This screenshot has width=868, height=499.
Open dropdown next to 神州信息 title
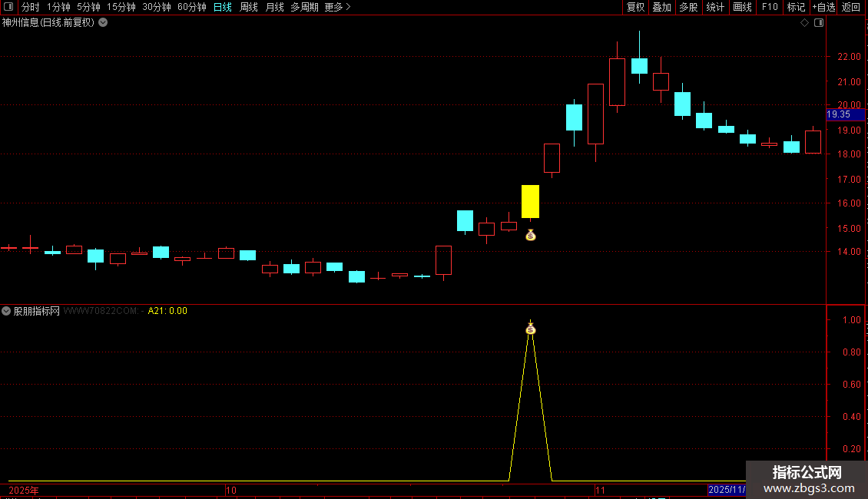click(103, 23)
